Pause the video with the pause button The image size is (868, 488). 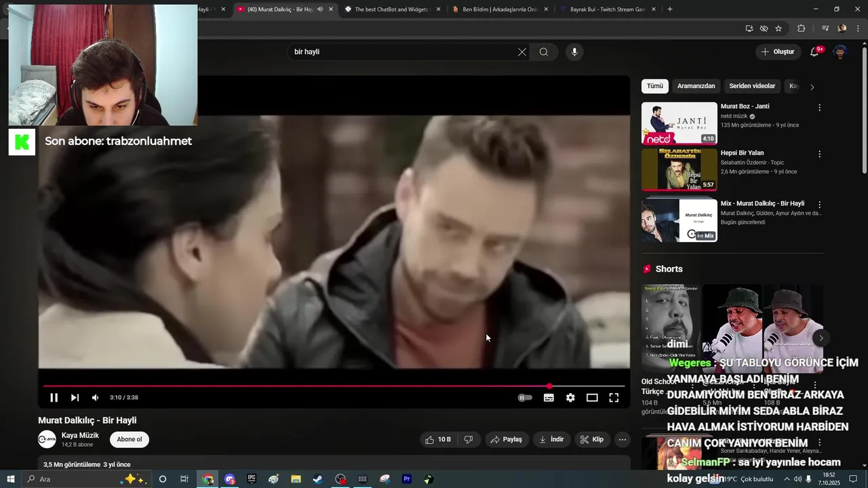pyautogui.click(x=54, y=398)
